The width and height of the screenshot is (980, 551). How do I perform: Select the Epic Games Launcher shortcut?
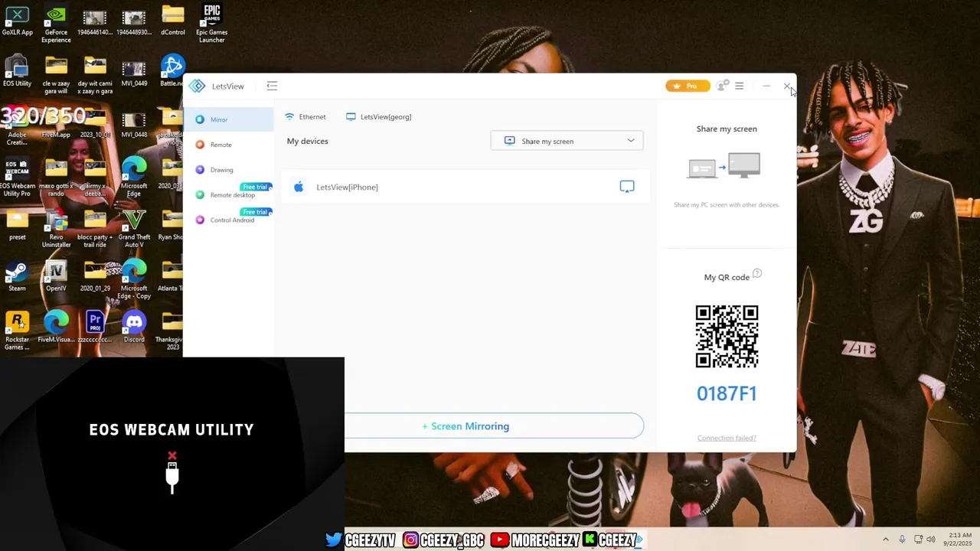[212, 24]
